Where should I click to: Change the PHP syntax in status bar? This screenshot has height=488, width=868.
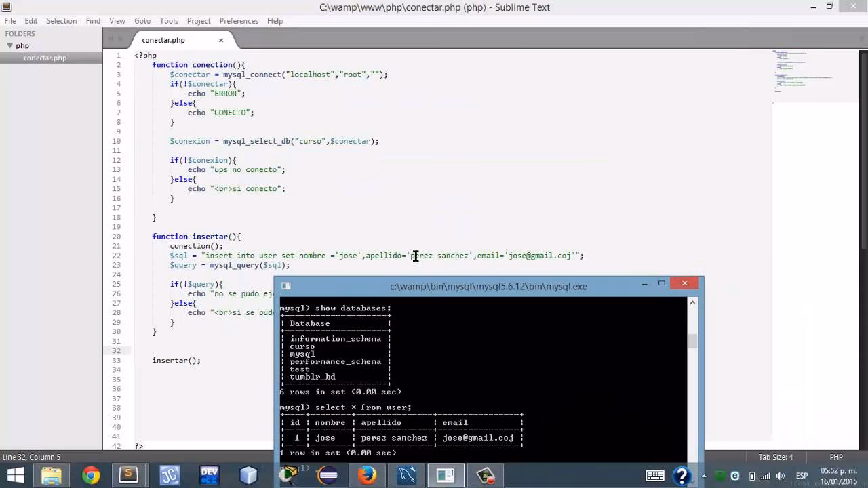point(836,457)
